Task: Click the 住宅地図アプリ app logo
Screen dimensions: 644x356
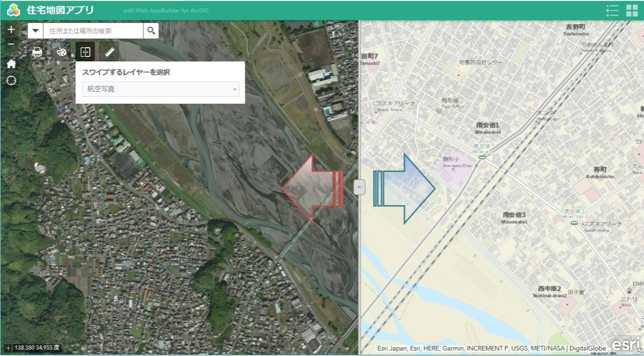Action: coord(14,10)
